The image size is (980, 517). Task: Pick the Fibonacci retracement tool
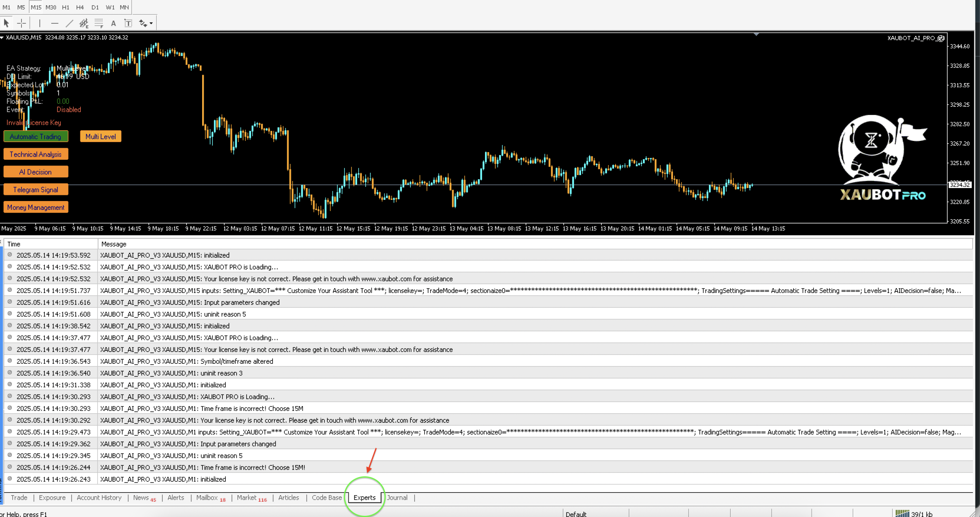click(x=99, y=23)
